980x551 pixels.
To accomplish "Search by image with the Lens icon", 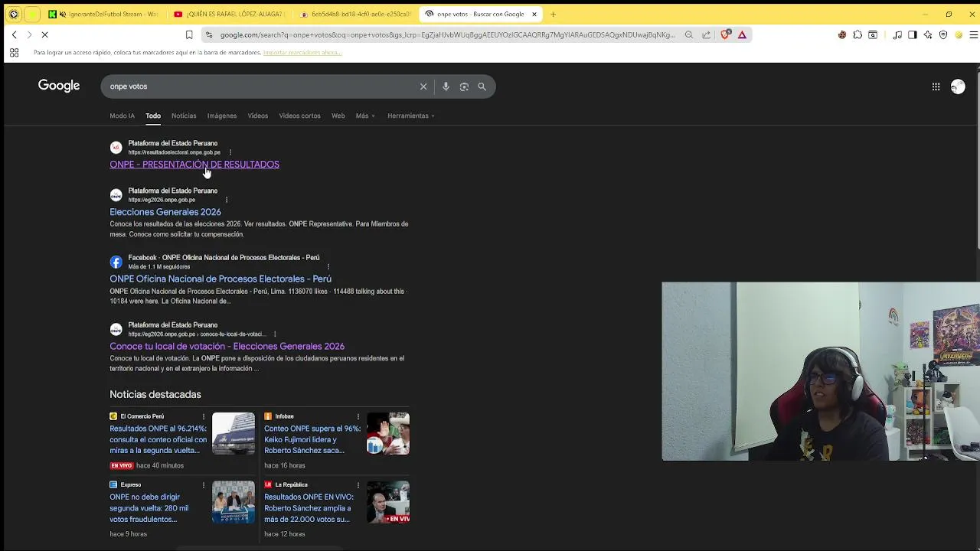I will (x=464, y=86).
